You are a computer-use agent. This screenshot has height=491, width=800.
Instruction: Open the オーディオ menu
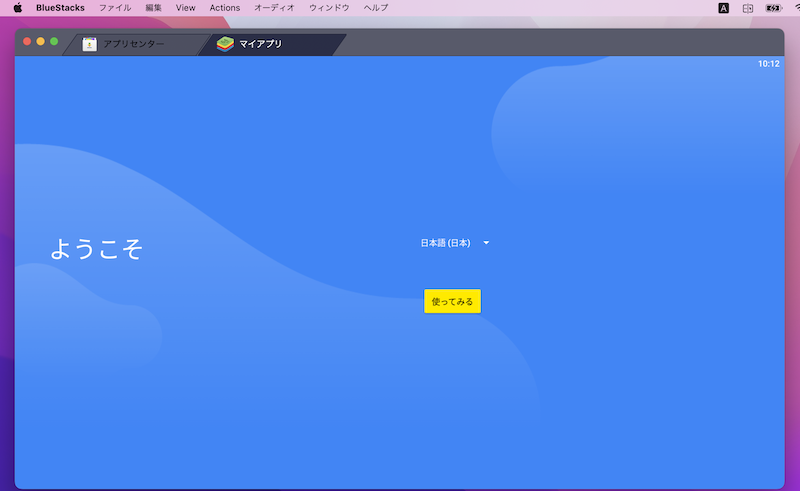(x=274, y=8)
